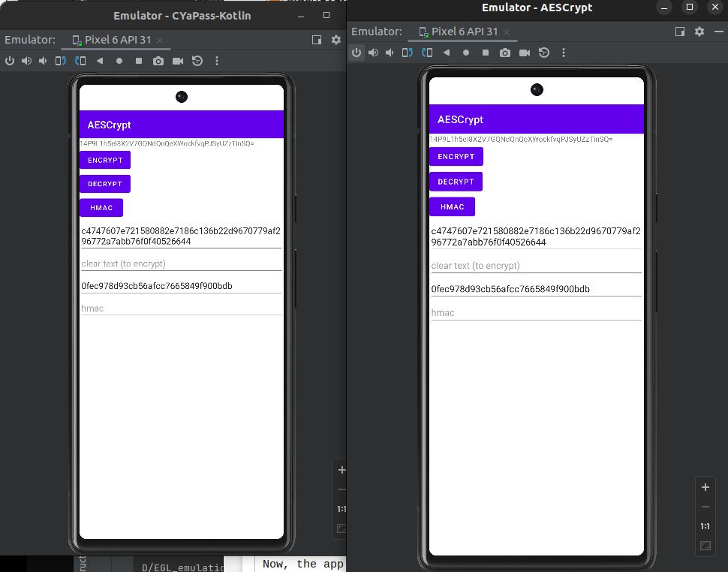Screen dimensions: 728x572
Task: Click base64 text in AESCrypt emulator screen
Action: [x=522, y=140]
